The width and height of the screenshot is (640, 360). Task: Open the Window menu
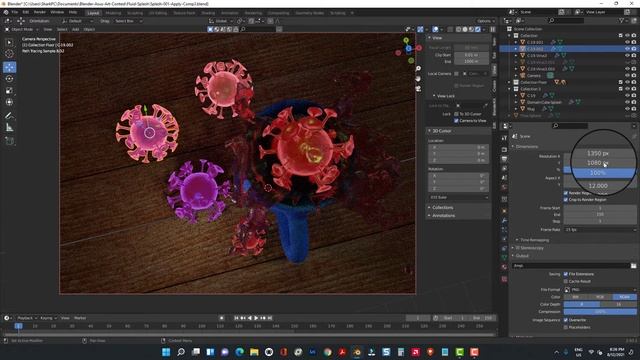pyautogui.click(x=57, y=12)
